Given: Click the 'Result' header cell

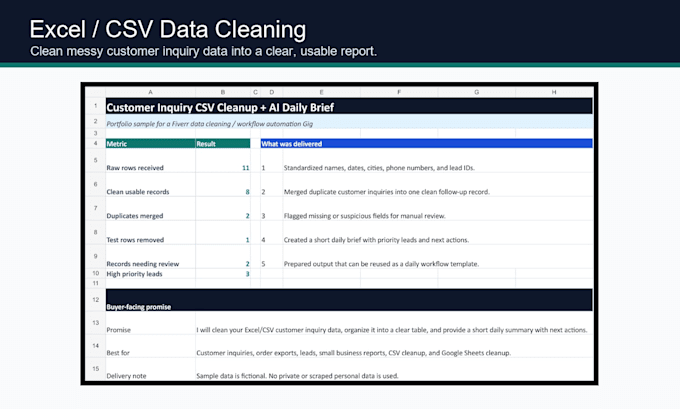Looking at the screenshot, I should [x=223, y=144].
